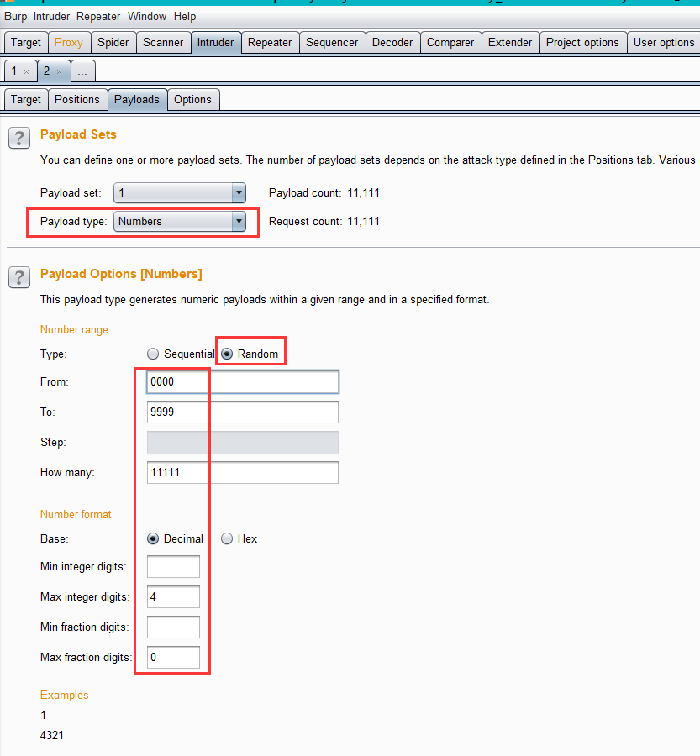Open the Burp menu
This screenshot has height=756, width=700.
tap(15, 17)
